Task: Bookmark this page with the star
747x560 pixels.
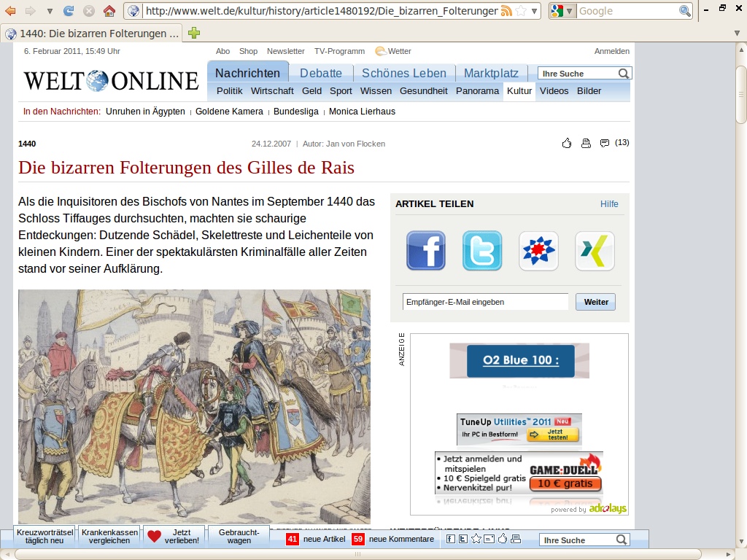Action: point(521,11)
